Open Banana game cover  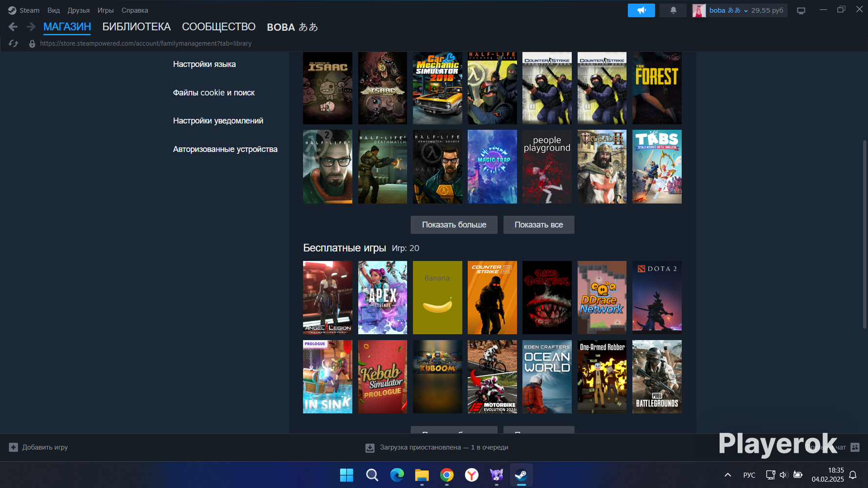pyautogui.click(x=437, y=298)
